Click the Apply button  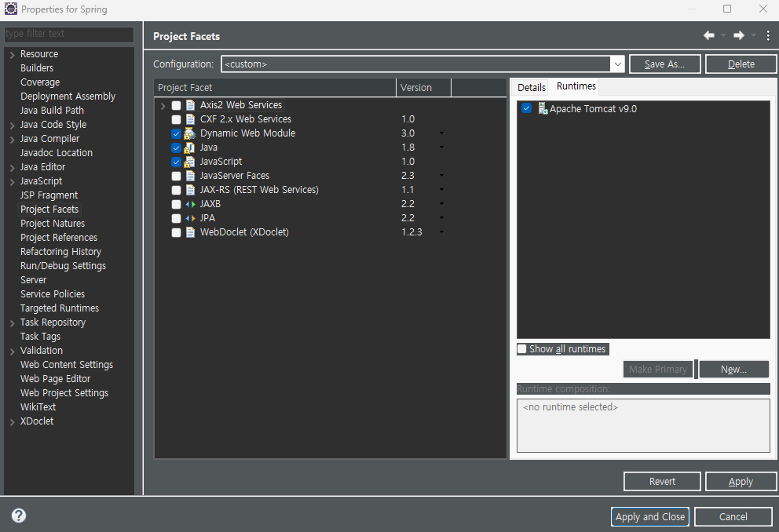click(x=741, y=481)
